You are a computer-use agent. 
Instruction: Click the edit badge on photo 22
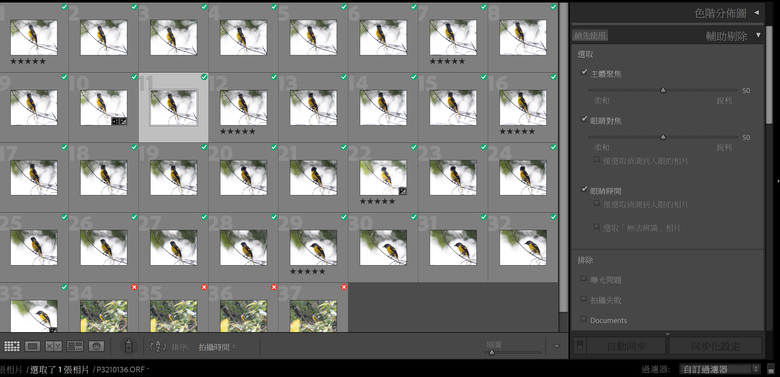pos(402,190)
